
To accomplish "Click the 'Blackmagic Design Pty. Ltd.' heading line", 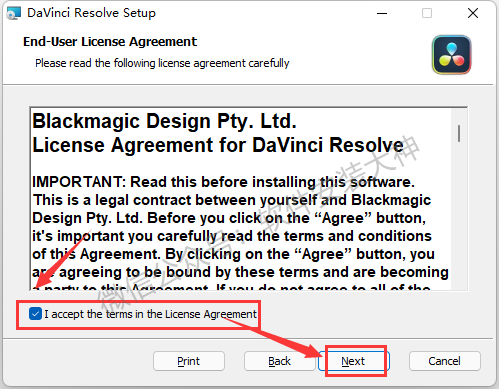I will (164, 121).
